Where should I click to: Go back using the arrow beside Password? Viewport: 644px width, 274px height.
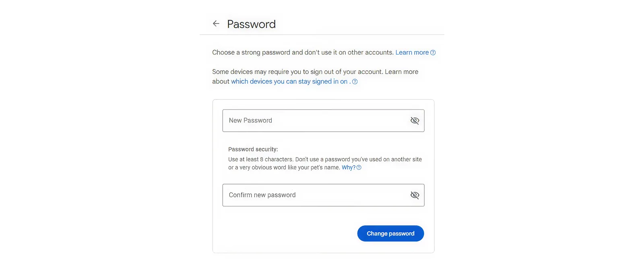coord(216,24)
